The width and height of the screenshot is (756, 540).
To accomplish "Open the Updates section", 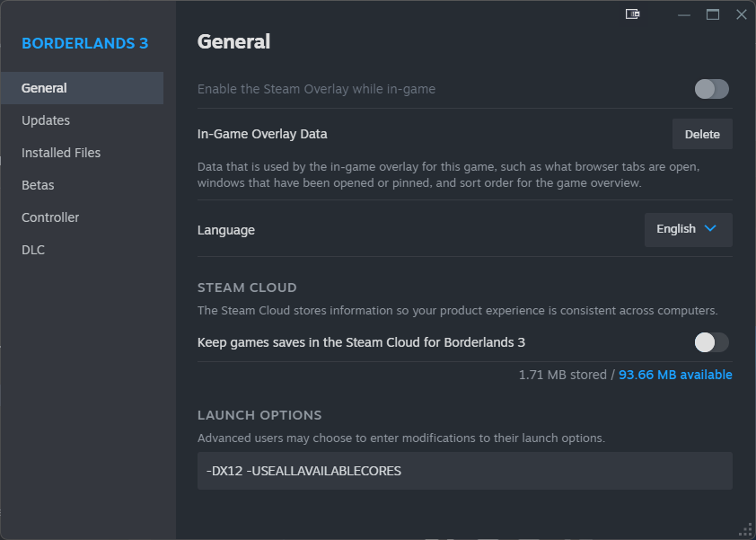I will 46,120.
